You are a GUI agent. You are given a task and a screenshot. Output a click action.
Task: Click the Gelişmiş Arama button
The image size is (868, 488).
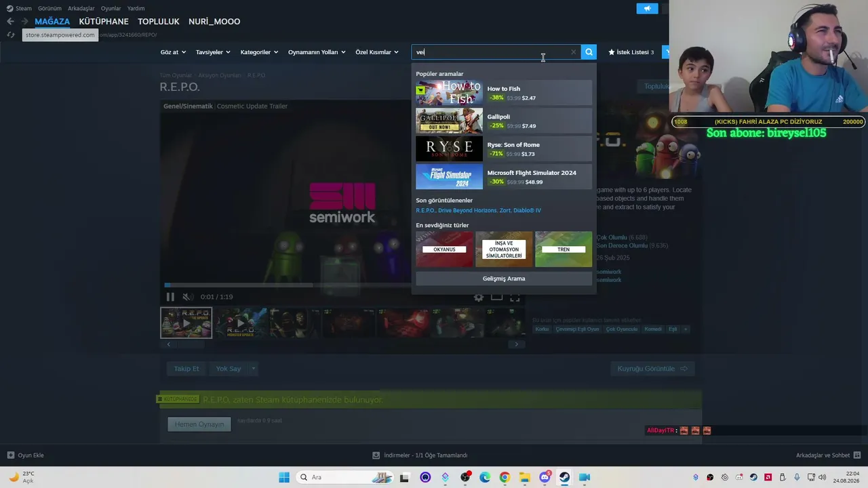pyautogui.click(x=504, y=279)
